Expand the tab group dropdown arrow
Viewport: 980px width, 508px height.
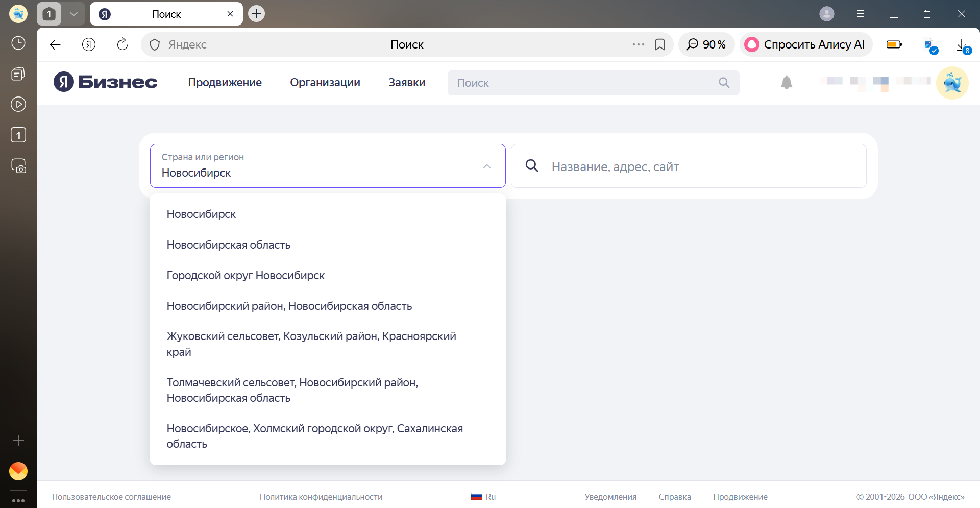pos(73,14)
